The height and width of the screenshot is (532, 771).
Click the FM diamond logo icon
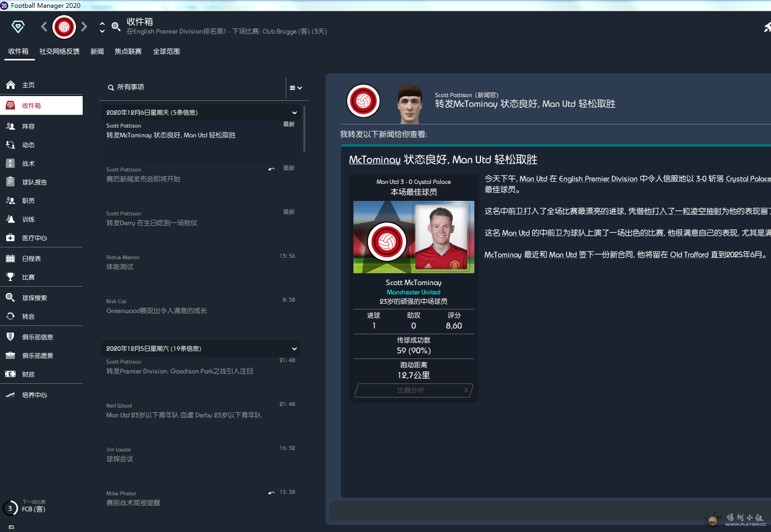click(x=18, y=27)
